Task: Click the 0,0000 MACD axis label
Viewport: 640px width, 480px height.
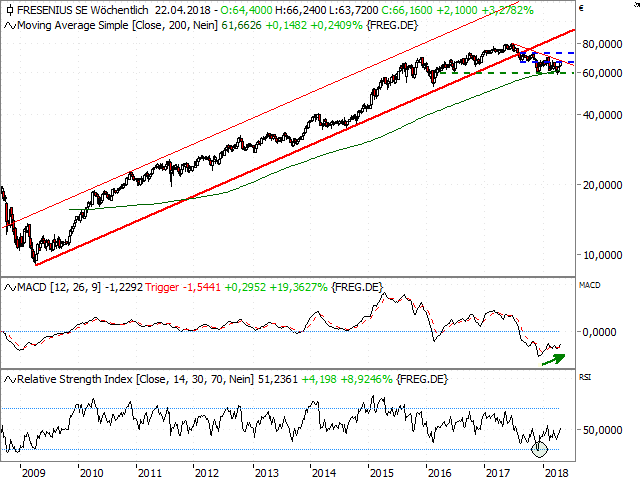Action: coord(599,332)
